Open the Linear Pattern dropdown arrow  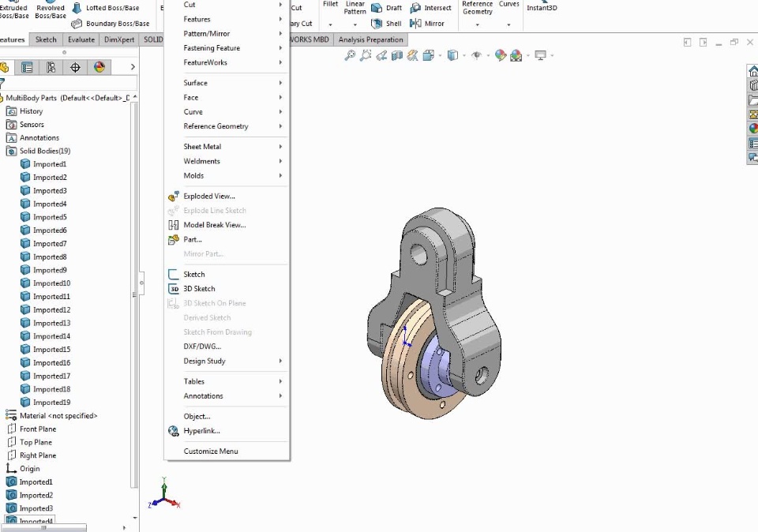(355, 24)
